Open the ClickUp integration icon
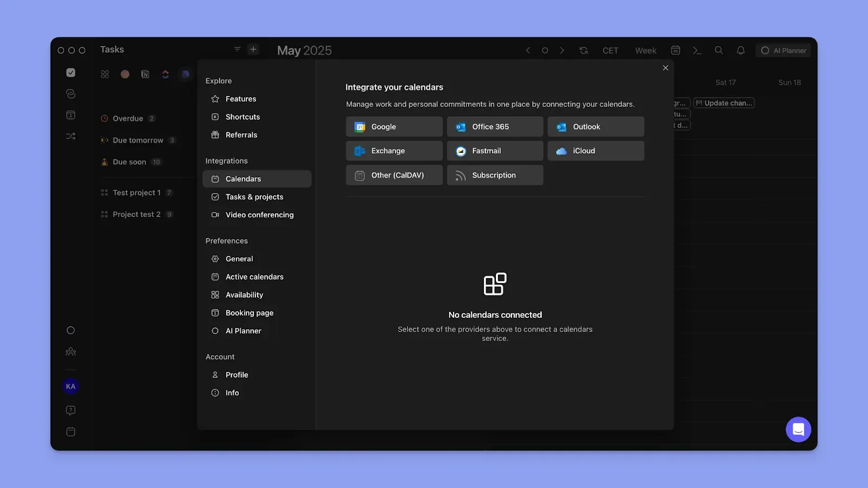The image size is (868, 488). tap(165, 74)
